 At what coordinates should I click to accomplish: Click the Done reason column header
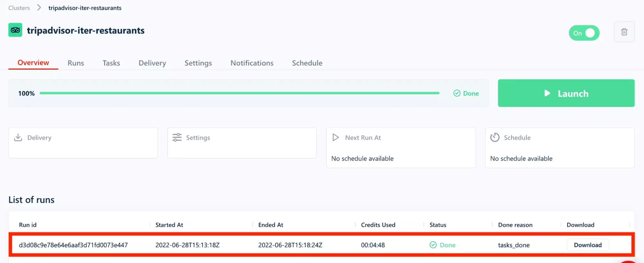pos(515,225)
